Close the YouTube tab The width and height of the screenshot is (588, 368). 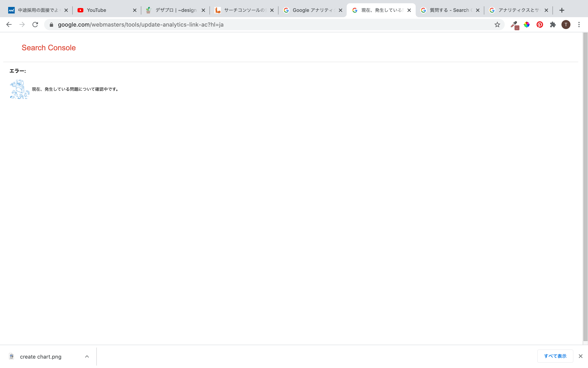(135, 10)
